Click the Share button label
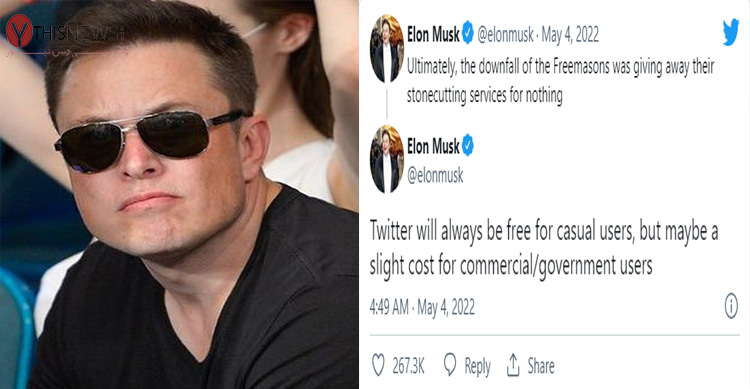The image size is (750, 389). [x=541, y=366]
